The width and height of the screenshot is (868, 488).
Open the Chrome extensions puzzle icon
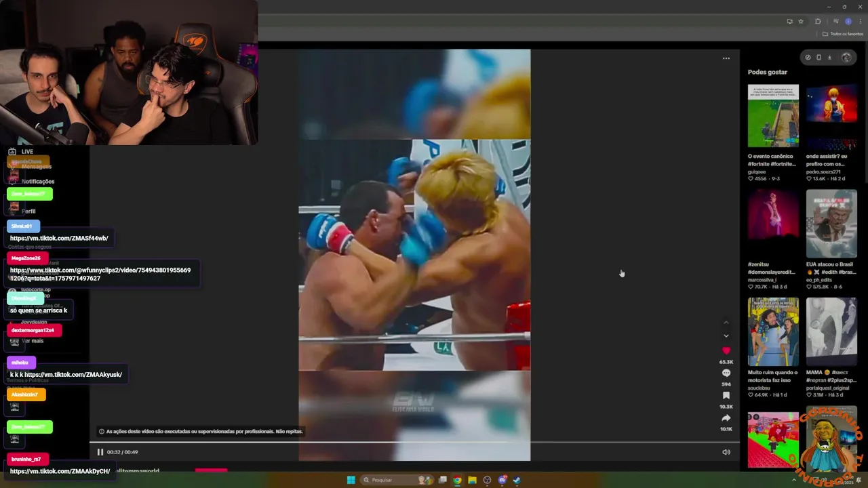click(818, 21)
